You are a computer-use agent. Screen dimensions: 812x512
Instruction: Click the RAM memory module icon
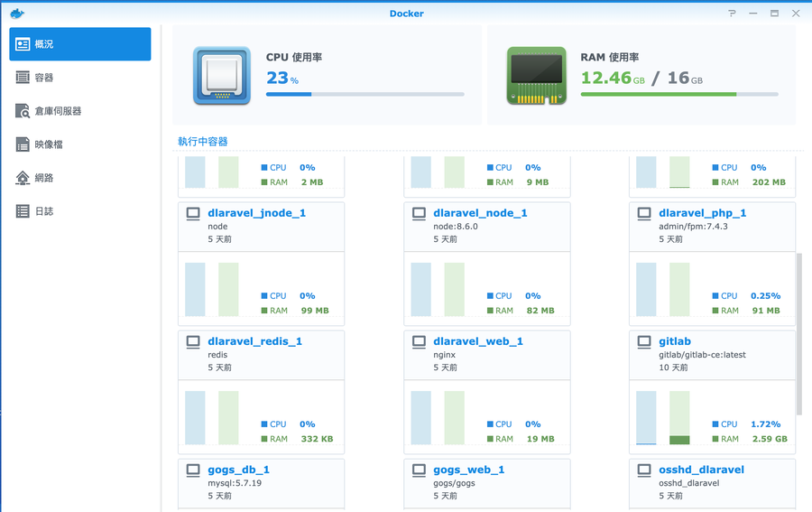537,76
